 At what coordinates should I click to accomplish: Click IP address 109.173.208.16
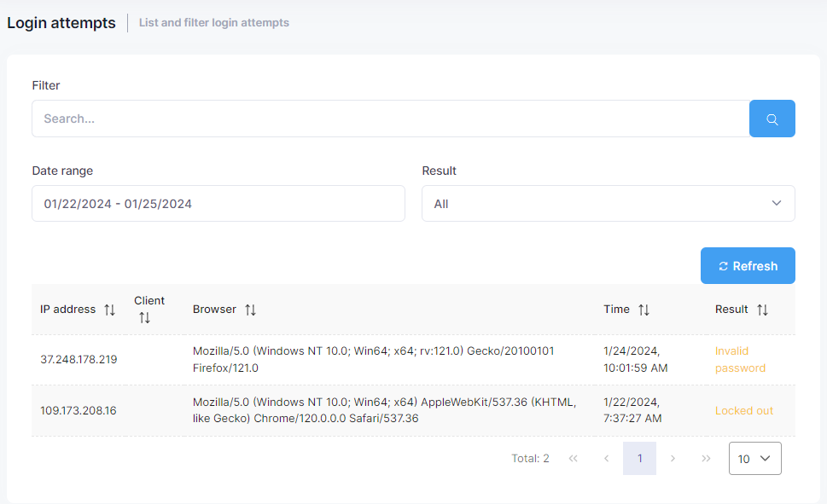click(79, 411)
